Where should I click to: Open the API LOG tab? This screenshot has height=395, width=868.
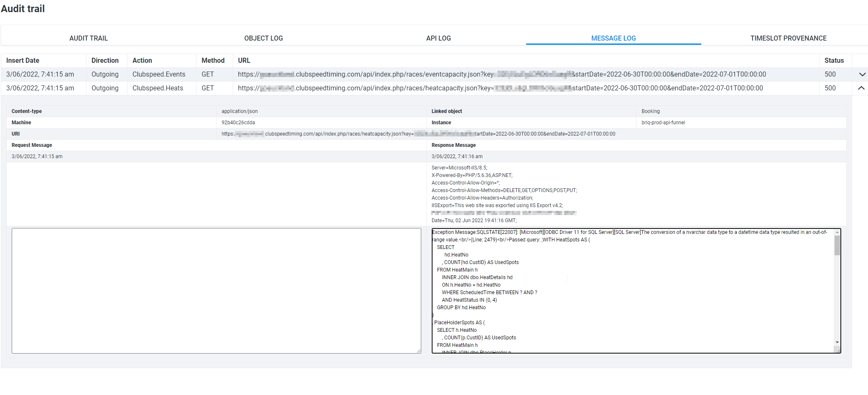(x=438, y=38)
